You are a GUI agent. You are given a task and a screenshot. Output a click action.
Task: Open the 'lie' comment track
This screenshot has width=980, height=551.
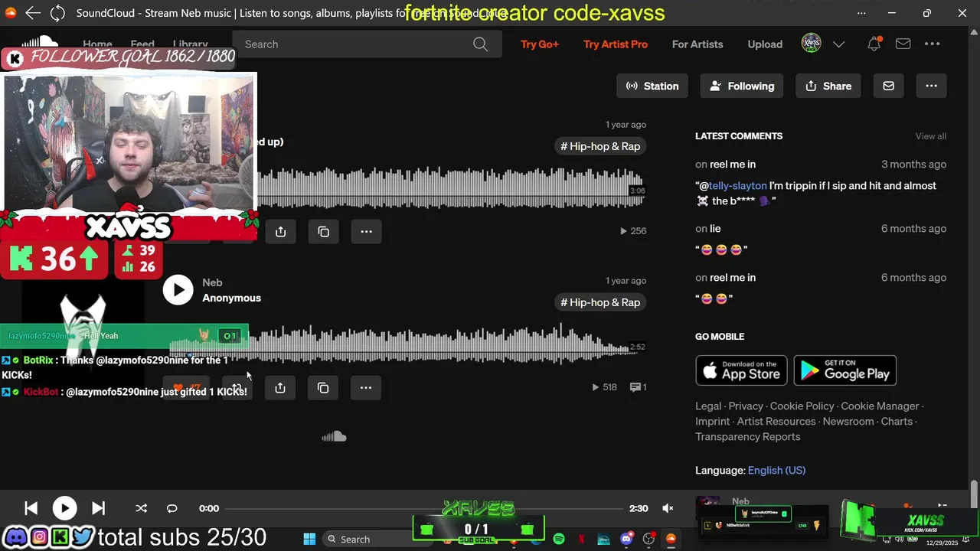(x=715, y=229)
